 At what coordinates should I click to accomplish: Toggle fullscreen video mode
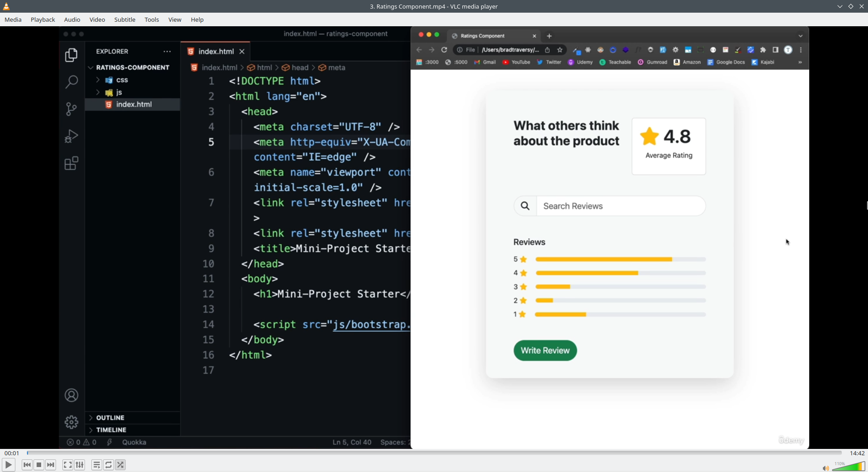67,465
